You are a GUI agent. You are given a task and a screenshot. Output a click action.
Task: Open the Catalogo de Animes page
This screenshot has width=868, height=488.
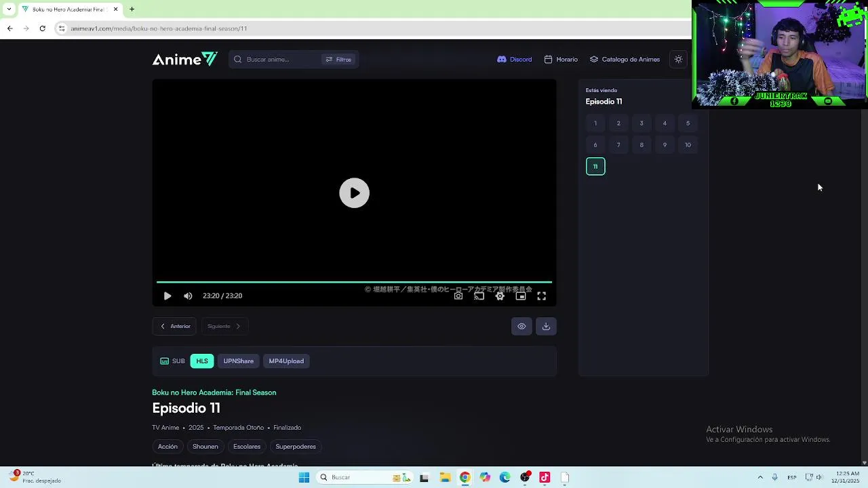click(x=625, y=60)
